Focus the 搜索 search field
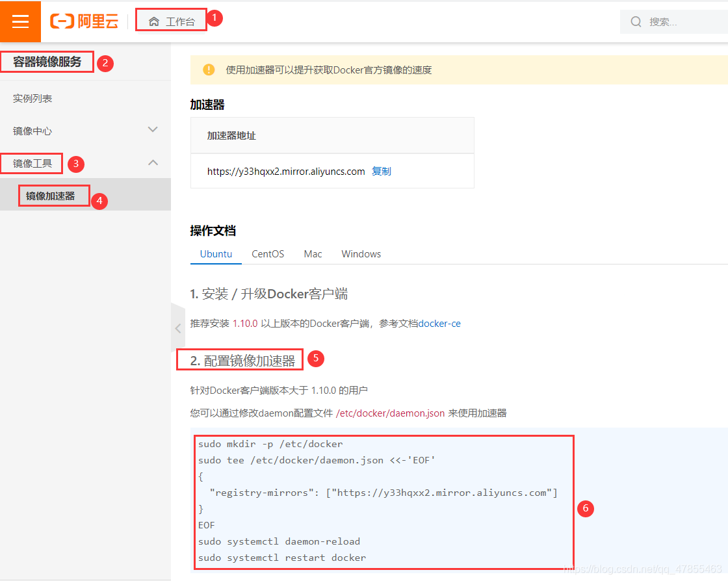 point(674,22)
